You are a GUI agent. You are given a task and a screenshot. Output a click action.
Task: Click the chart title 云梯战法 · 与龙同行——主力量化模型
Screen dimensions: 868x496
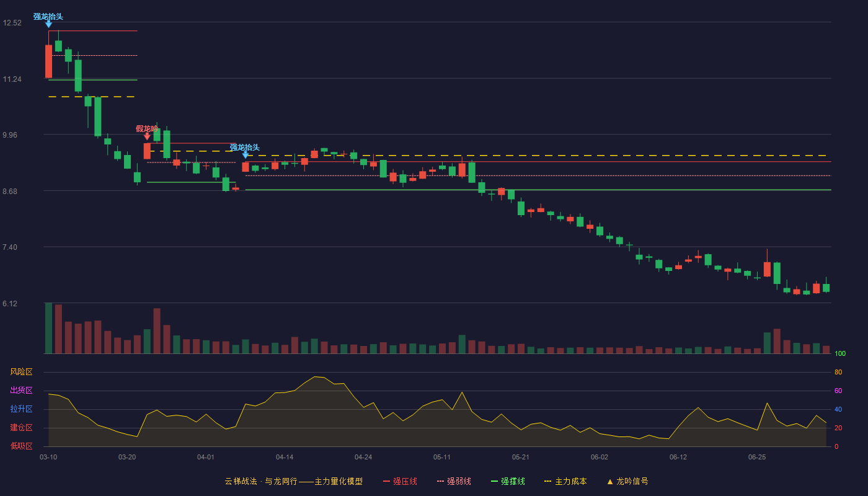[x=294, y=481]
